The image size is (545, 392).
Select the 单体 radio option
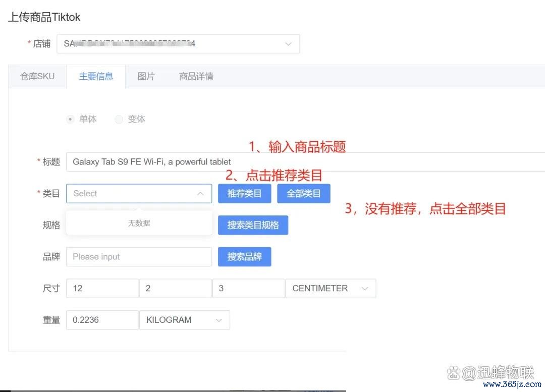(82, 119)
